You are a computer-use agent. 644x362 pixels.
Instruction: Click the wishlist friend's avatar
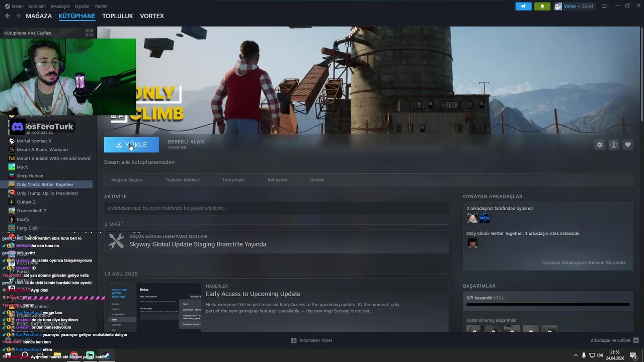472,243
